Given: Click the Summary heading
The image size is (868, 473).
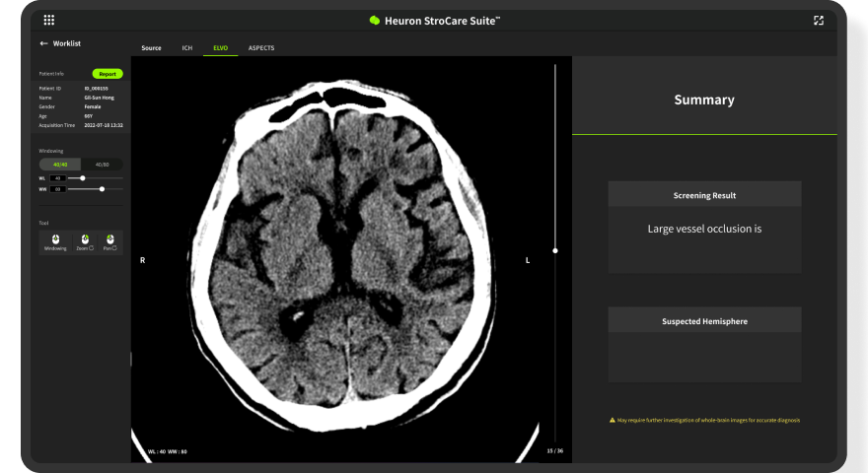Looking at the screenshot, I should (704, 100).
